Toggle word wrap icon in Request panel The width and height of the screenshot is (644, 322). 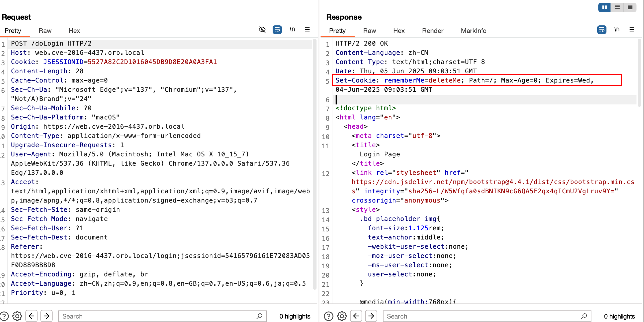tap(277, 30)
